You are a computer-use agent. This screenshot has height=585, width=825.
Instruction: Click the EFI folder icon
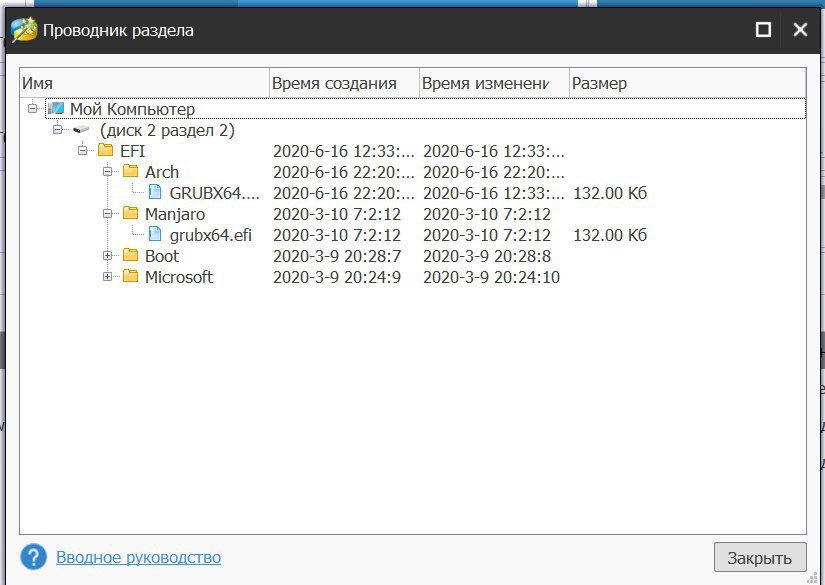click(x=106, y=150)
